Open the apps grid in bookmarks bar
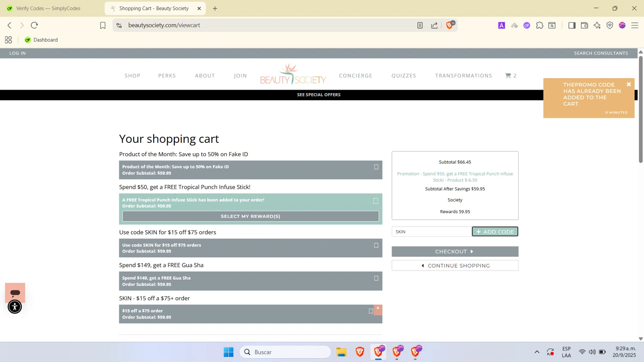 8,40
